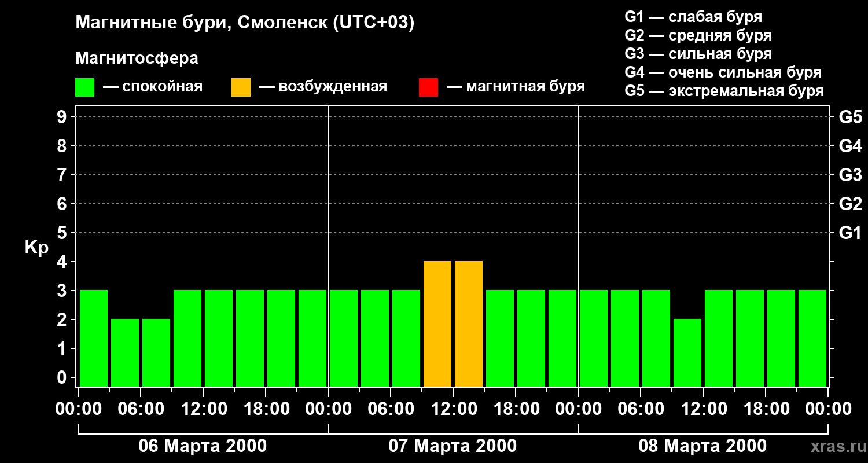The width and height of the screenshot is (868, 463).
Task: Click the Магнитосфера heading
Action: coord(137,58)
